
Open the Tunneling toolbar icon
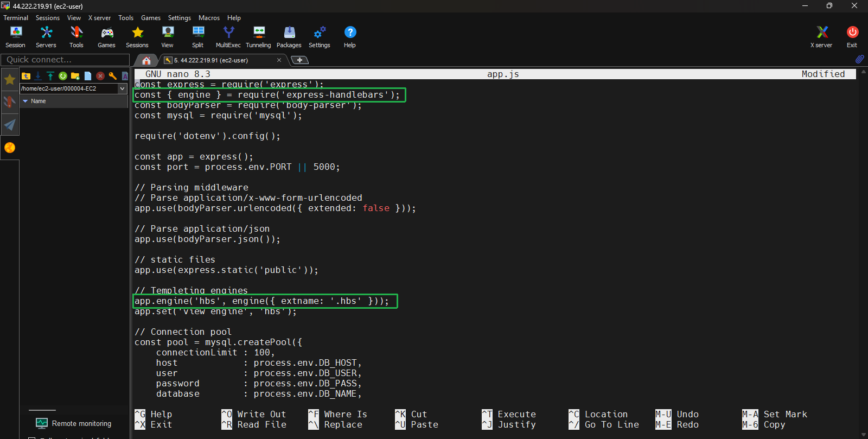(259, 37)
